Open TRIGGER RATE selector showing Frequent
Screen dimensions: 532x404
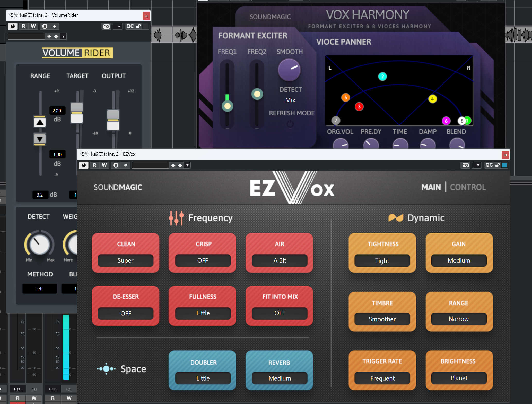tap(382, 378)
